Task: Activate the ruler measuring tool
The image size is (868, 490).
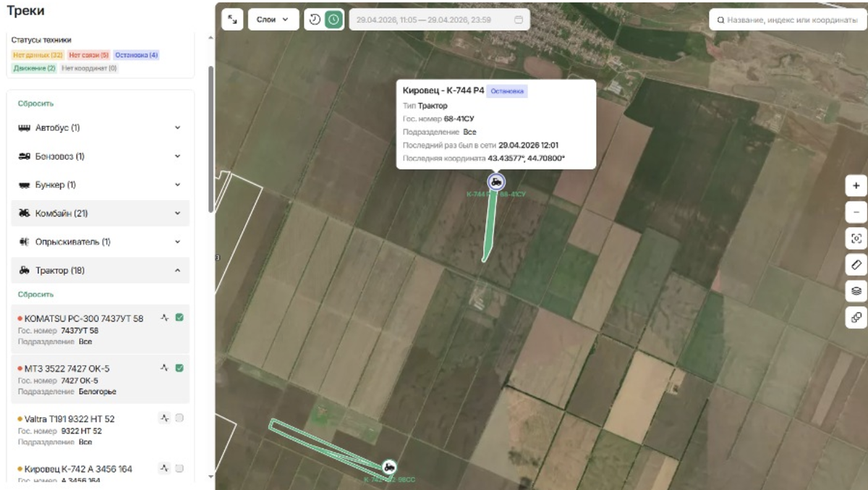Action: point(856,264)
